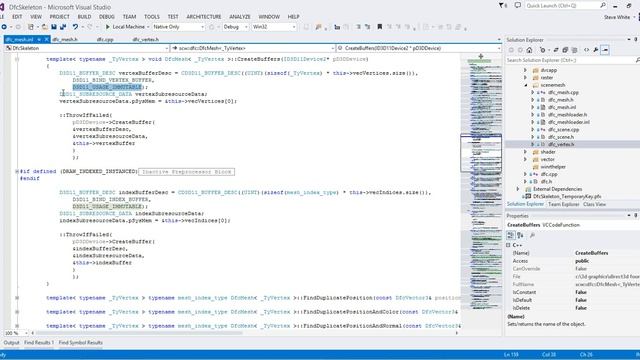
Task: Open the ANALYZE menu
Action: [x=240, y=17]
